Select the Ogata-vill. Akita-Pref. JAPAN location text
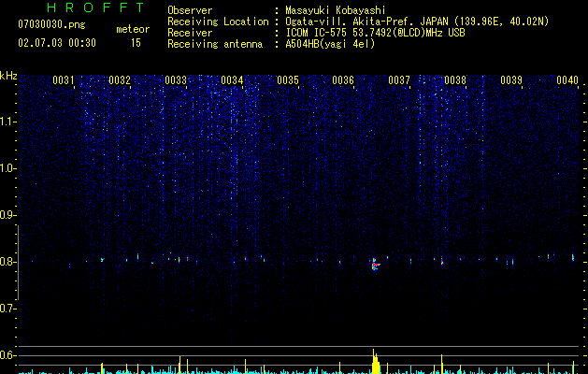The width and height of the screenshot is (588, 374). 417,22
